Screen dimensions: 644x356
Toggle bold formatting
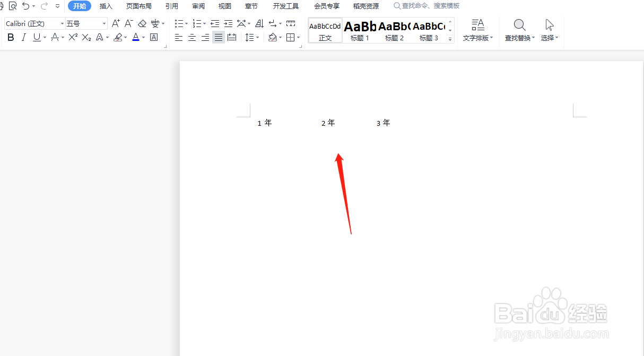point(11,37)
